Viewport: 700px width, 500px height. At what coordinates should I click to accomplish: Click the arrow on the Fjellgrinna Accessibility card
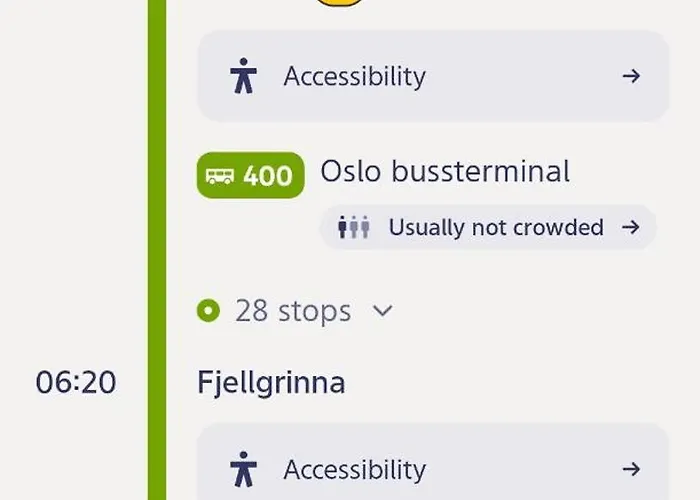click(631, 469)
